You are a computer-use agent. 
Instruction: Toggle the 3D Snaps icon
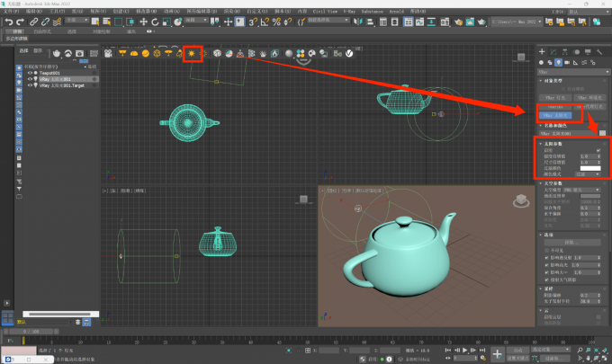(253, 22)
